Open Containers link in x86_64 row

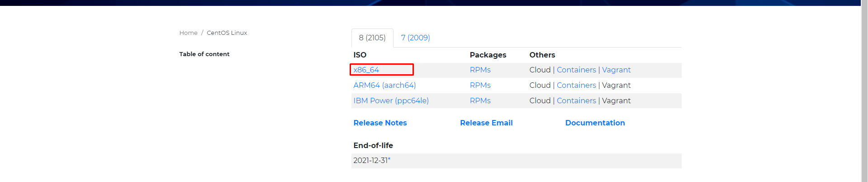[576, 70]
